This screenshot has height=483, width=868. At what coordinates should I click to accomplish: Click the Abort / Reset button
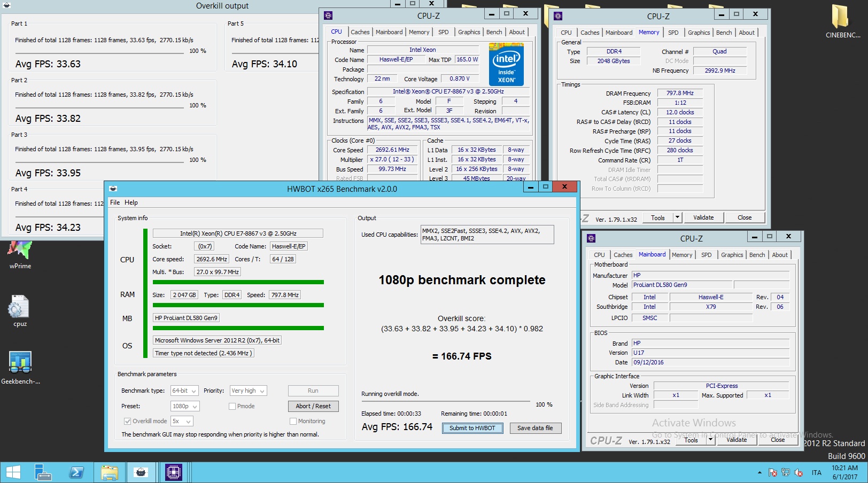(x=313, y=406)
